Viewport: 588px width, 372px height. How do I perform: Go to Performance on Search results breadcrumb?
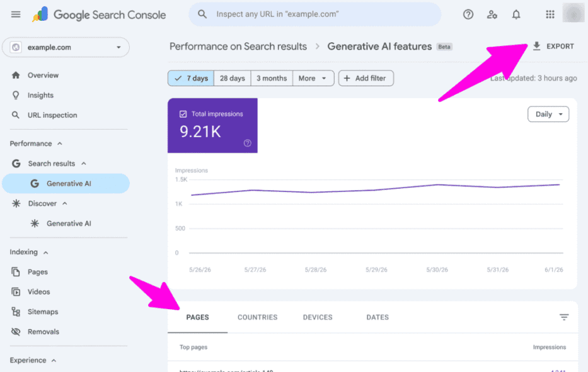tap(238, 47)
